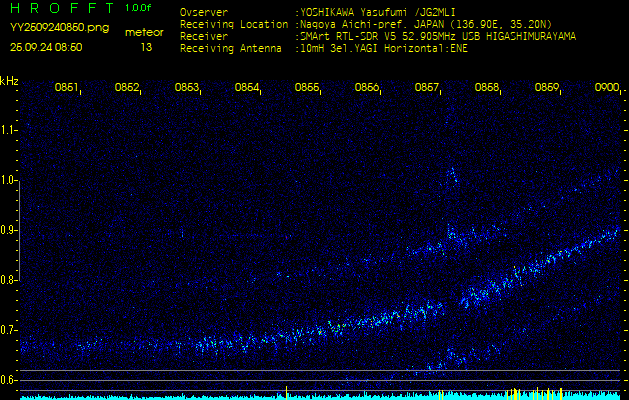The height and width of the screenshot is (400, 629).
Task: Click the HROFFT title text
Action: click(59, 9)
